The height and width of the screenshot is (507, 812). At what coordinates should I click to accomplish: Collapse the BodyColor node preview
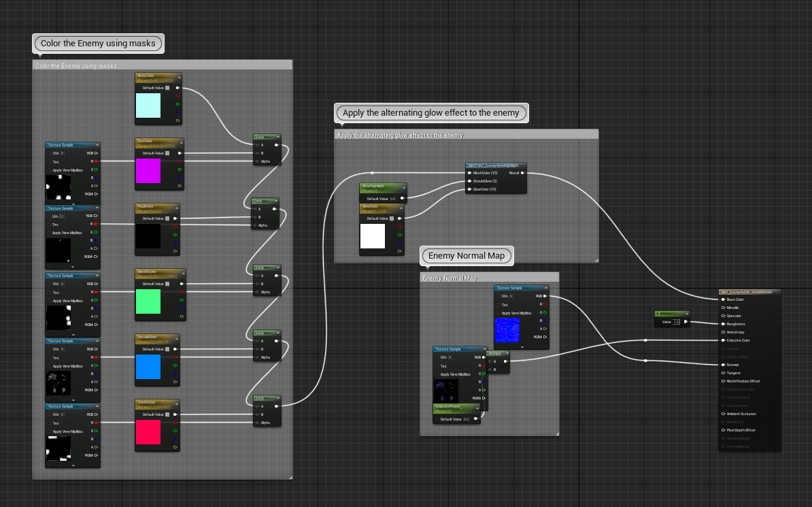[179, 78]
